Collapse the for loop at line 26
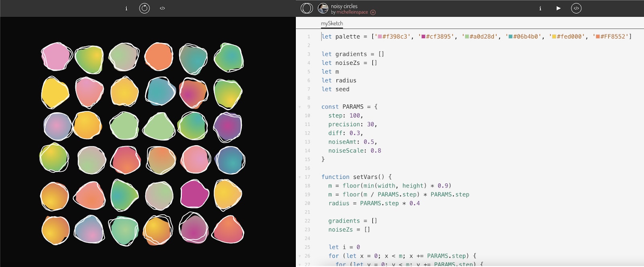Screen dimensions: 644x267 coord(299,256)
